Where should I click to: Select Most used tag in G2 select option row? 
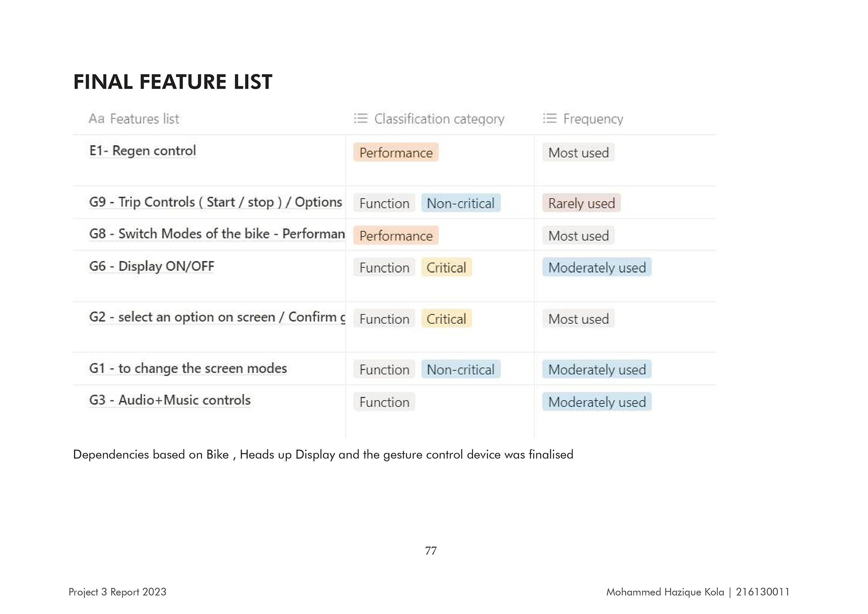(x=579, y=319)
